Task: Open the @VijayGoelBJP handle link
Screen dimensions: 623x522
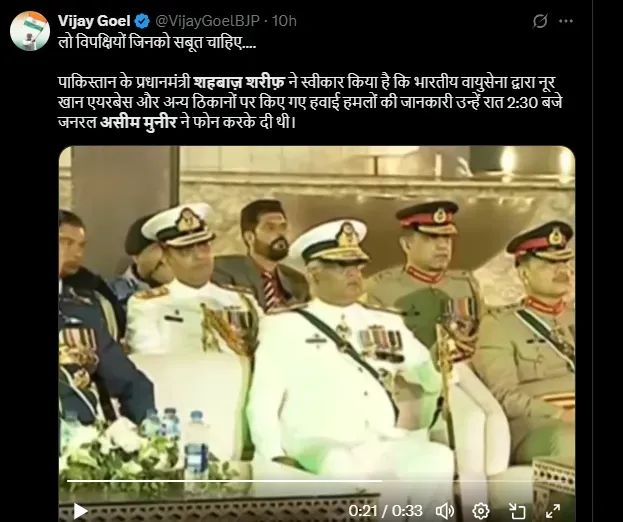Action: pos(207,21)
